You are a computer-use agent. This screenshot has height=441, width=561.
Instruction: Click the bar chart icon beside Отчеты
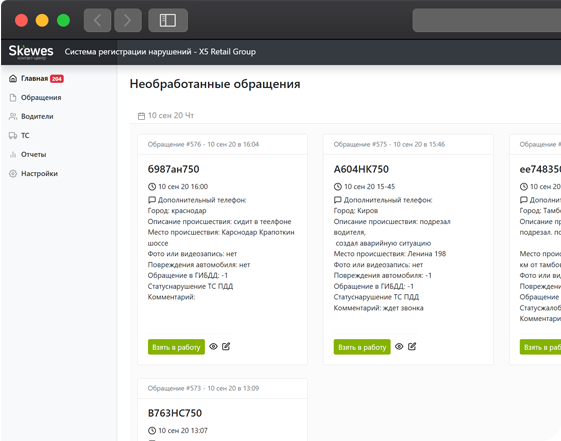point(13,155)
